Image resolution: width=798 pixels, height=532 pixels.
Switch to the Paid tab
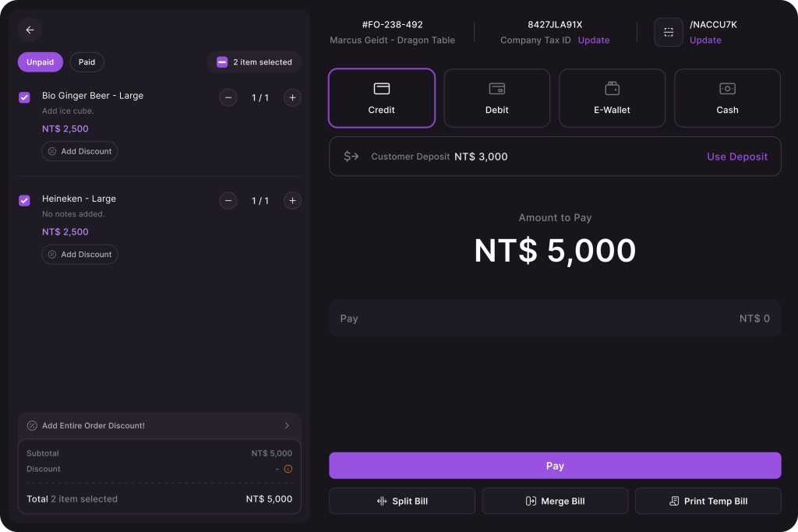87,62
